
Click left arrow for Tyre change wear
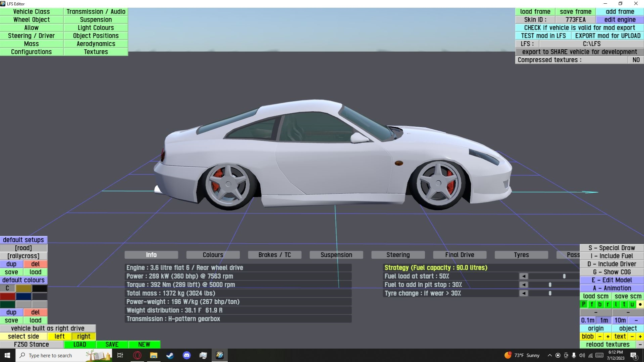click(524, 293)
